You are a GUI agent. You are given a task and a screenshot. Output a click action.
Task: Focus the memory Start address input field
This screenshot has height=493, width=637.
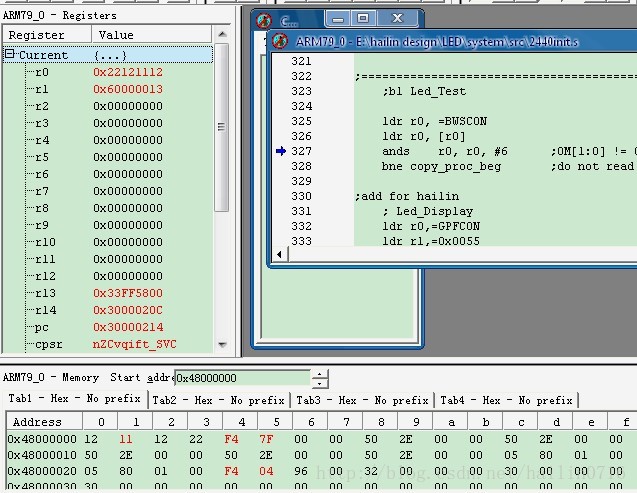tap(242, 378)
